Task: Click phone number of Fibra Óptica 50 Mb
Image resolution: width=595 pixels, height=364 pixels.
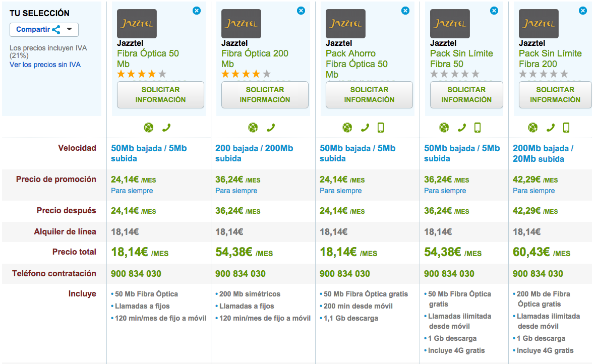Action: [136, 274]
